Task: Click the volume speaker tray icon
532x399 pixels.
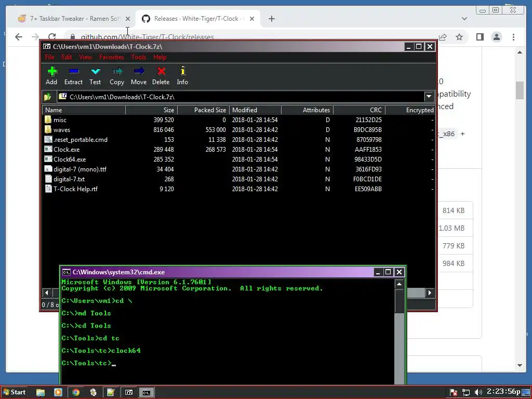Action: [x=478, y=393]
